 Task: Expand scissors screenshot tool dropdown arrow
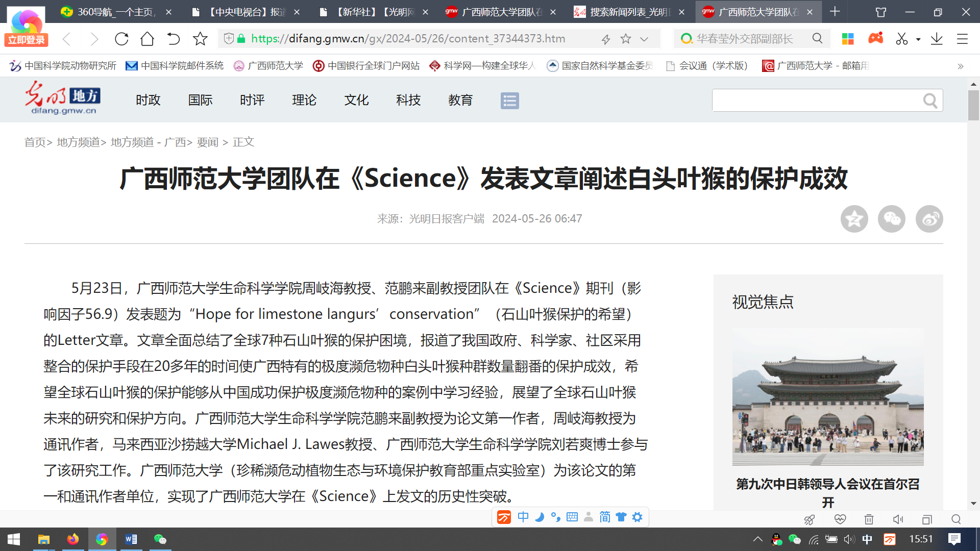[x=918, y=39]
